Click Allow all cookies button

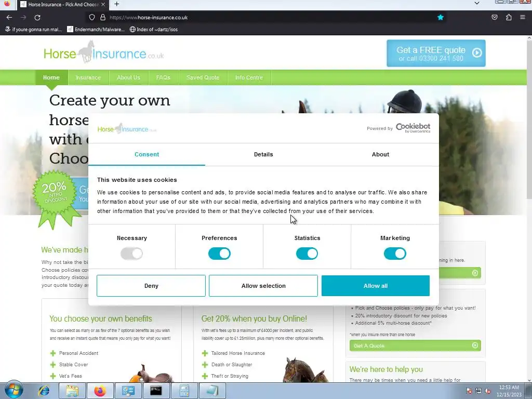376,286
